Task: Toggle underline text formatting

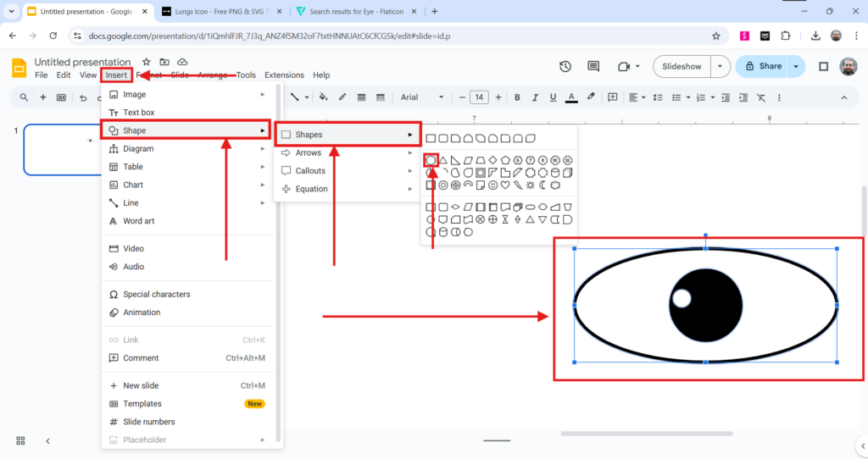Action: point(553,97)
